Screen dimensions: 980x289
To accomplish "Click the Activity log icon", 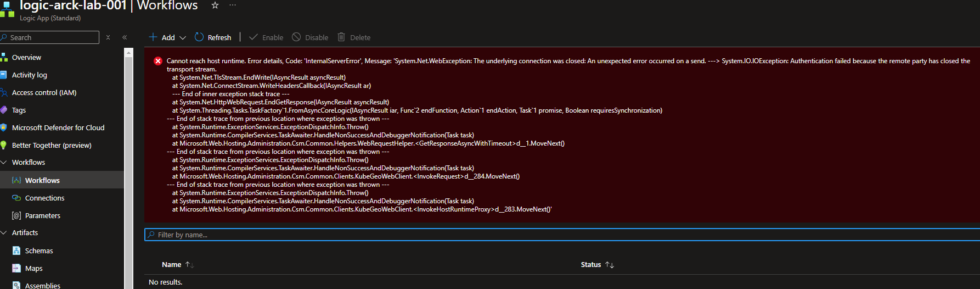I will [3, 75].
